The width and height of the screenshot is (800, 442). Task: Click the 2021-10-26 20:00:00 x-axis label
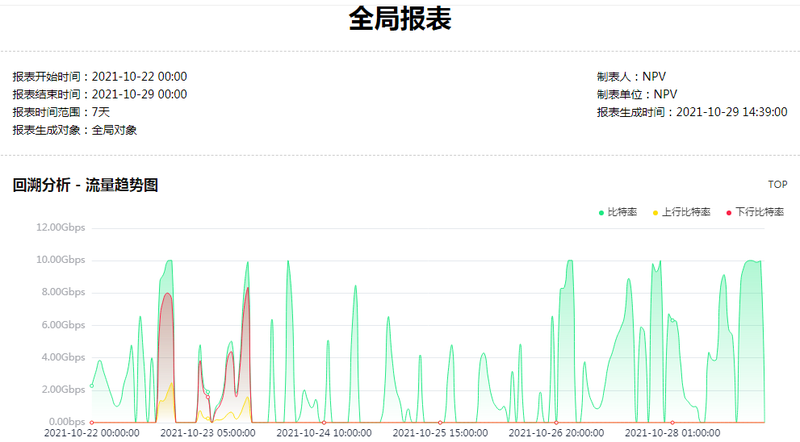(x=555, y=434)
